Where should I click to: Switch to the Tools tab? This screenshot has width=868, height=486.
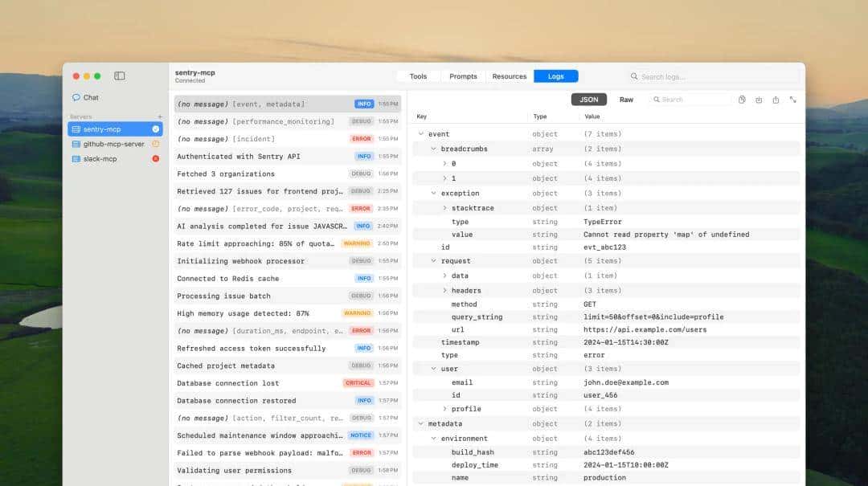pyautogui.click(x=418, y=76)
